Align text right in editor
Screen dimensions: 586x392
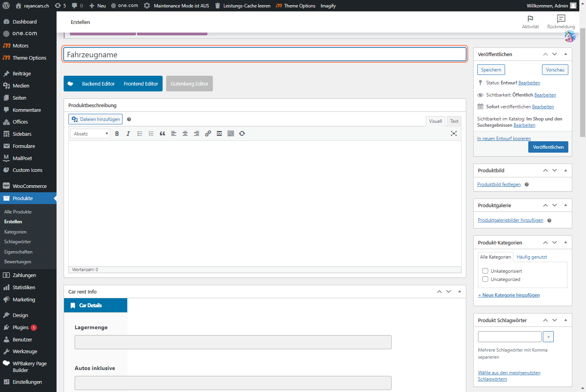pyautogui.click(x=196, y=134)
